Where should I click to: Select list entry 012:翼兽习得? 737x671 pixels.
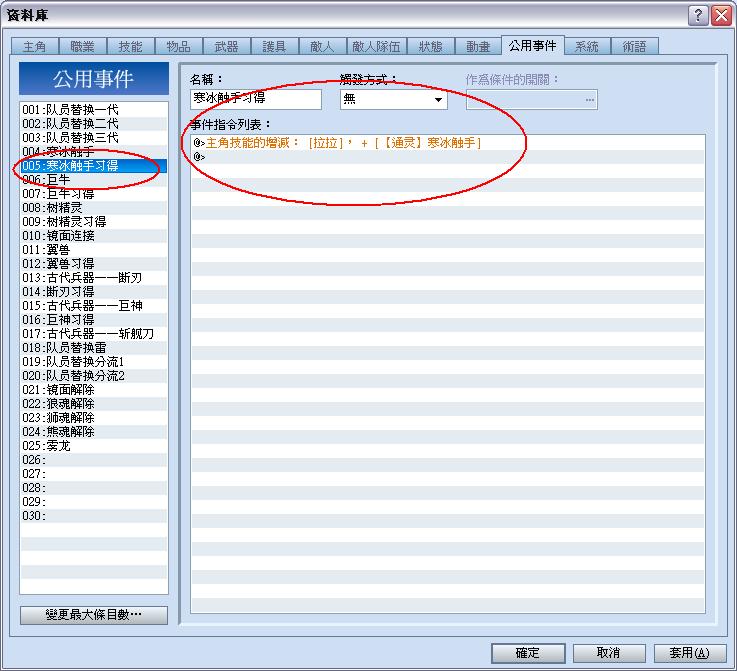94,264
